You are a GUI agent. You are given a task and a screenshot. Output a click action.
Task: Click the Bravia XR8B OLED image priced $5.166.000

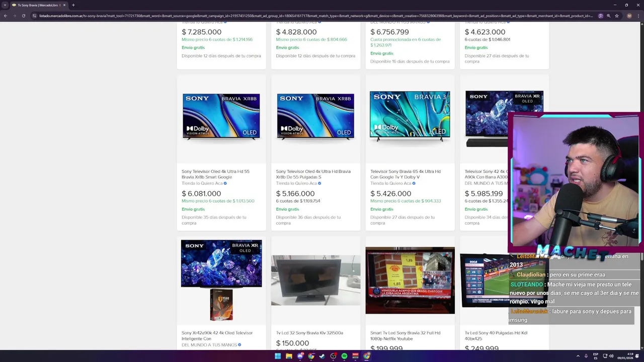click(x=315, y=116)
